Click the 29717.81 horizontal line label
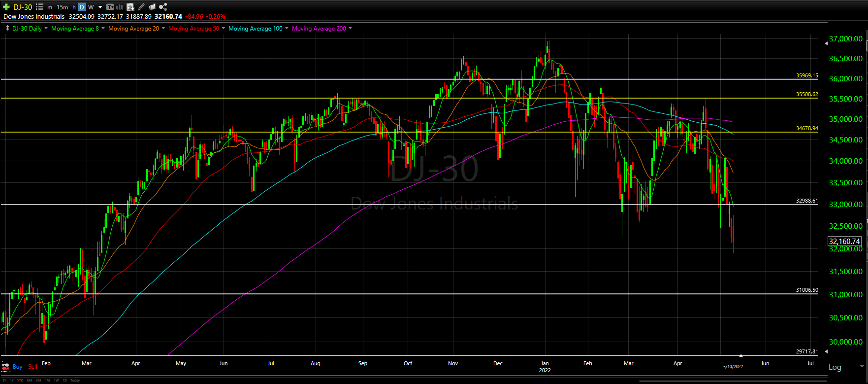Screen dimensions: 868x384 point(807,351)
